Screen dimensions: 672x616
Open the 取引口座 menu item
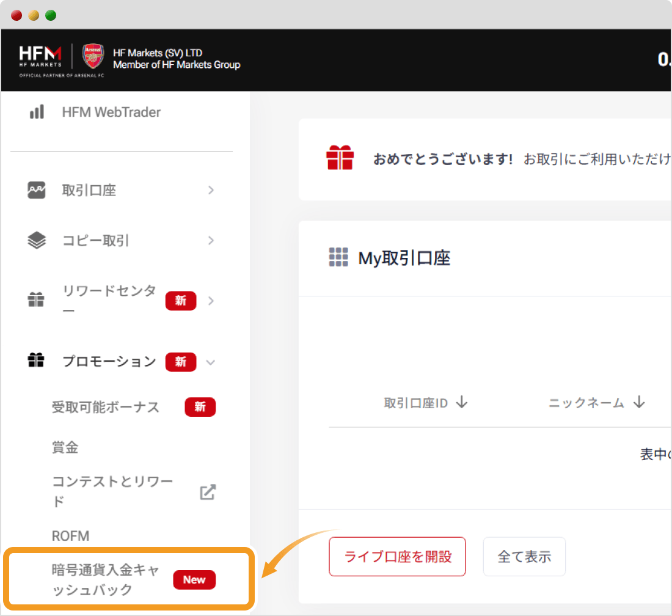click(x=89, y=190)
